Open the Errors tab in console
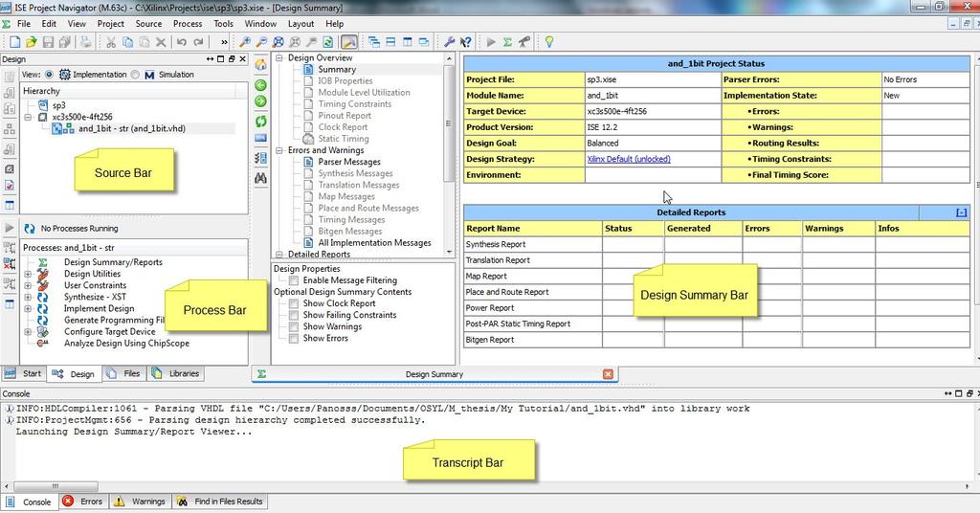 83,502
